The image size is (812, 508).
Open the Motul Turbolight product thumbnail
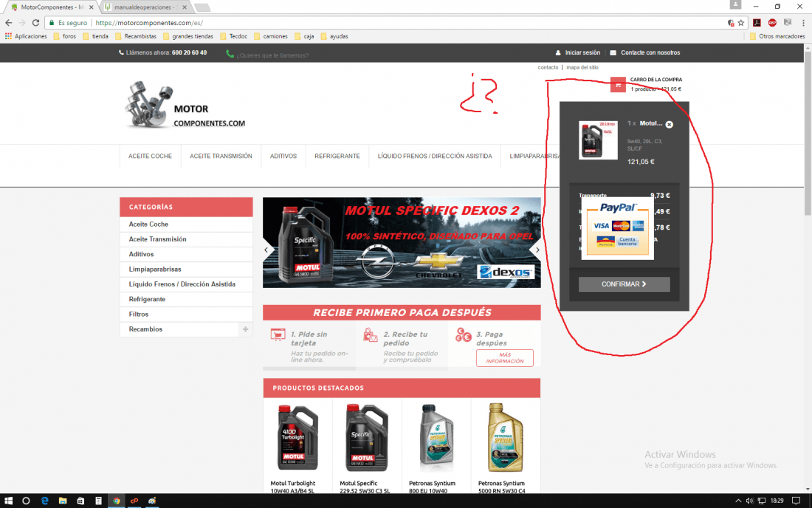pyautogui.click(x=297, y=438)
